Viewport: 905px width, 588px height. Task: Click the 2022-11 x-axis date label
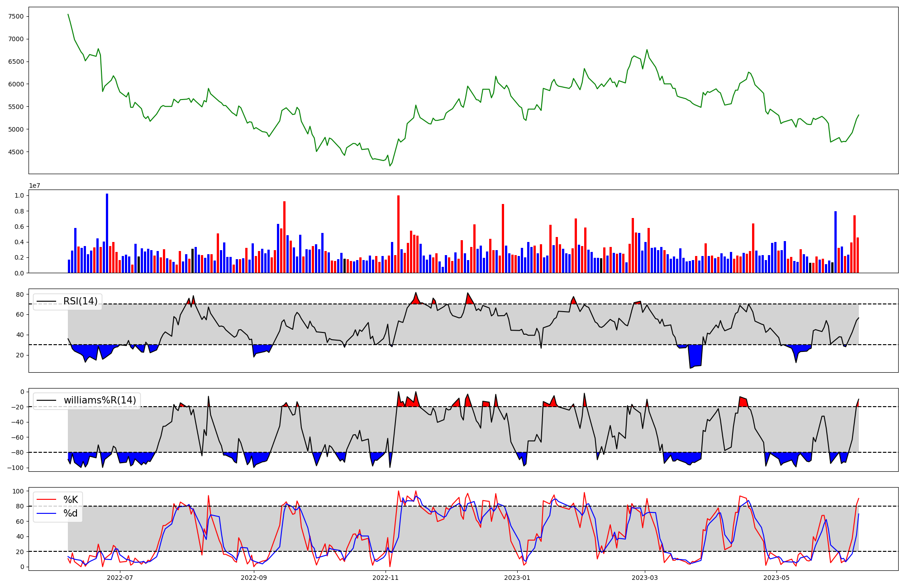coord(386,578)
